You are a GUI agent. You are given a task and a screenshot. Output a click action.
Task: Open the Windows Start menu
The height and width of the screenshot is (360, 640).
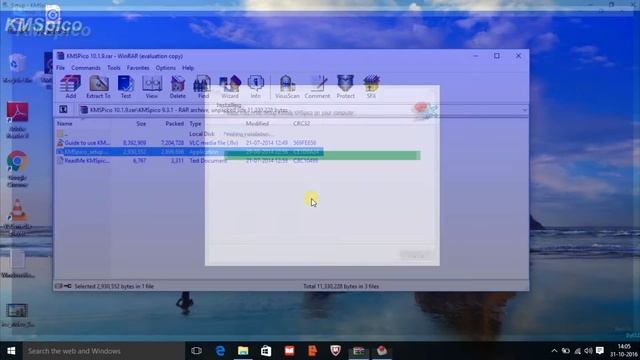point(11,351)
